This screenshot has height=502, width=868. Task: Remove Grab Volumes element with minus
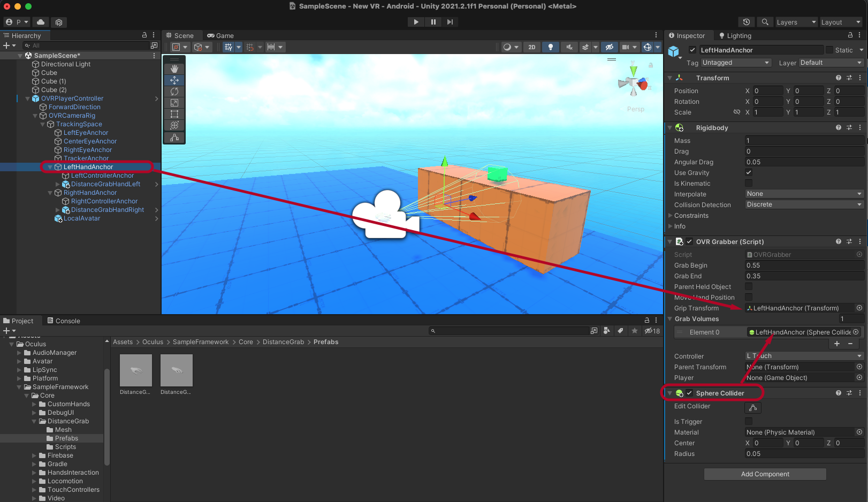click(850, 344)
